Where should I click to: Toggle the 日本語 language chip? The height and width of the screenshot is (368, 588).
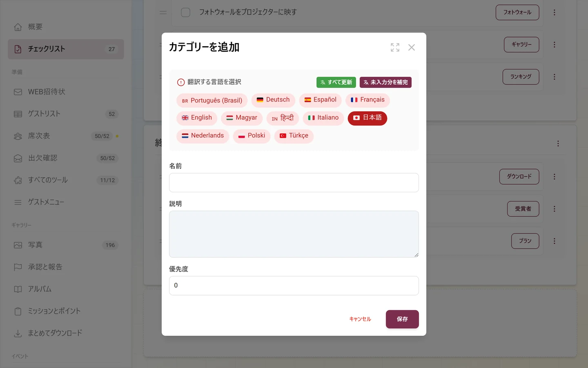click(367, 118)
